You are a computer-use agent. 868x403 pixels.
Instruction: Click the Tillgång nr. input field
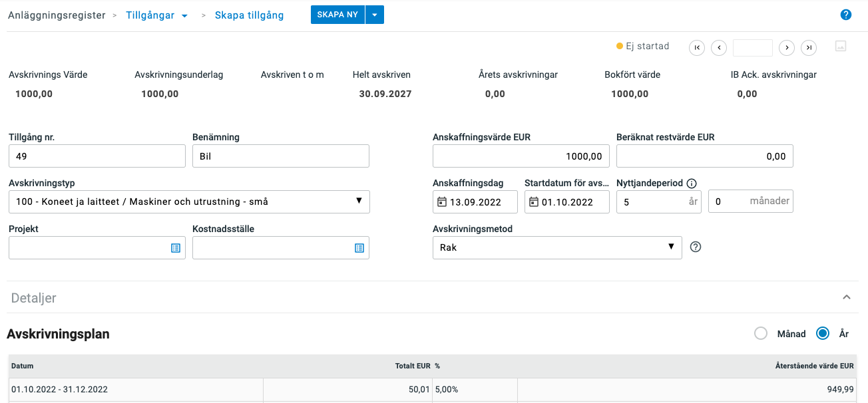[97, 156]
